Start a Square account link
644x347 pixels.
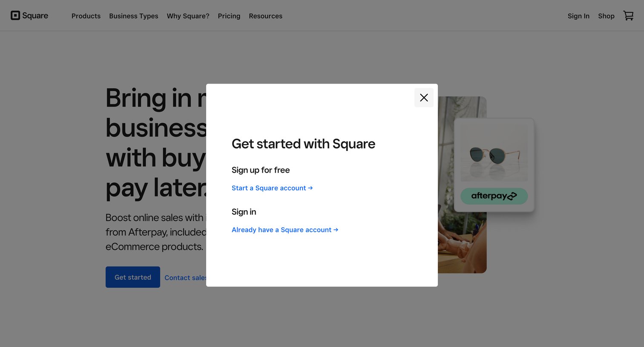coord(272,188)
